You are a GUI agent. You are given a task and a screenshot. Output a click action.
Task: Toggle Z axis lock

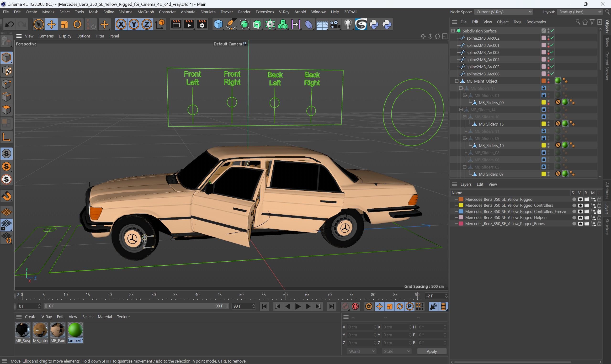pyautogui.click(x=147, y=24)
